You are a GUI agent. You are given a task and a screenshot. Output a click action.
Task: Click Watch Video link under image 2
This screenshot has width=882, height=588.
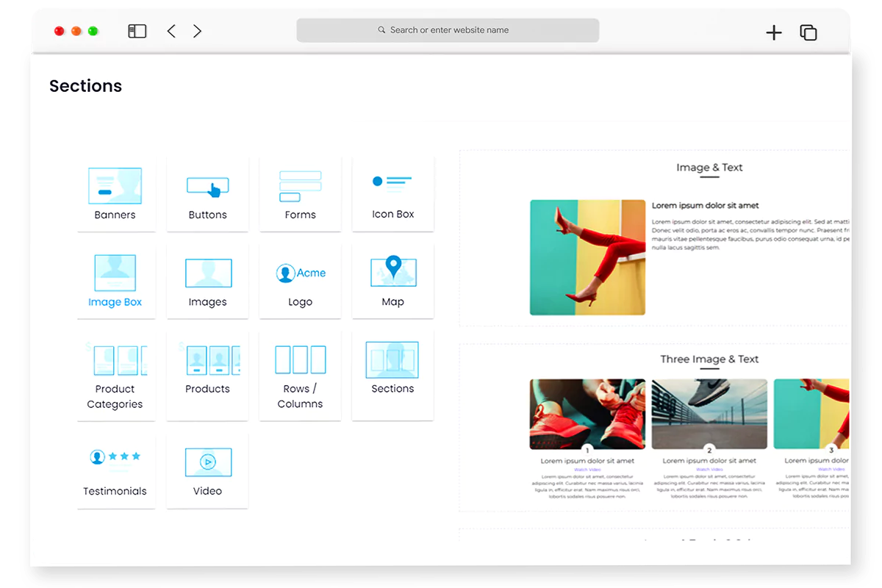709,469
